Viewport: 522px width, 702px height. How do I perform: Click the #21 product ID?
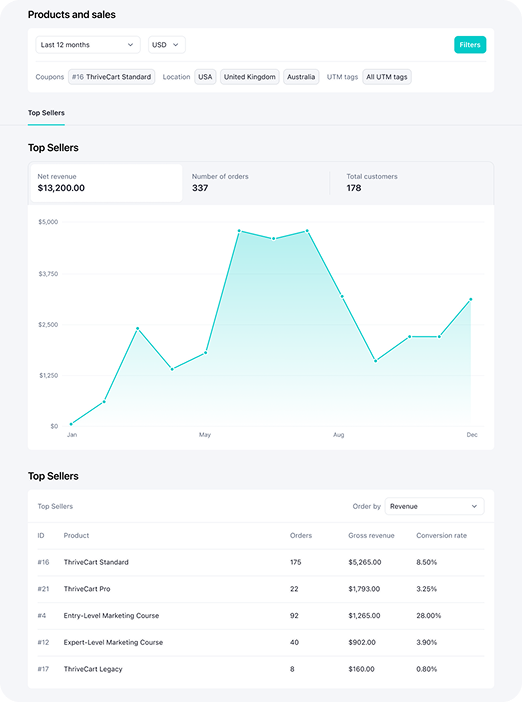43,589
